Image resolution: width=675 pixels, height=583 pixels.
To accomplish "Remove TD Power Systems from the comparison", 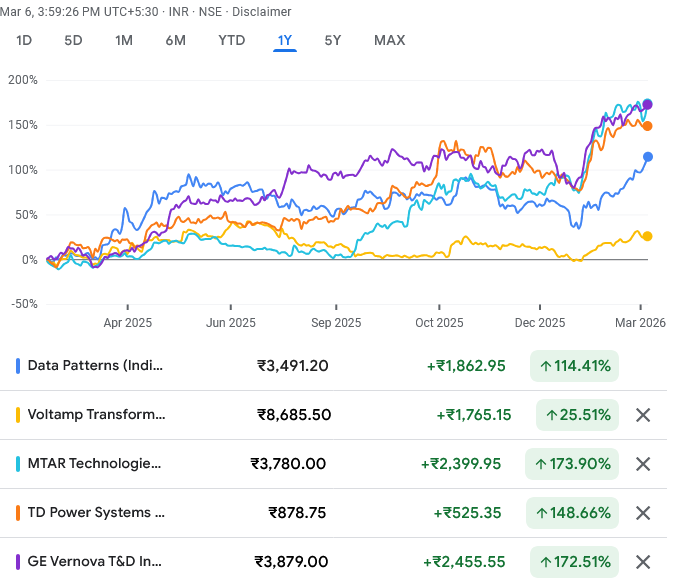I will [x=643, y=513].
